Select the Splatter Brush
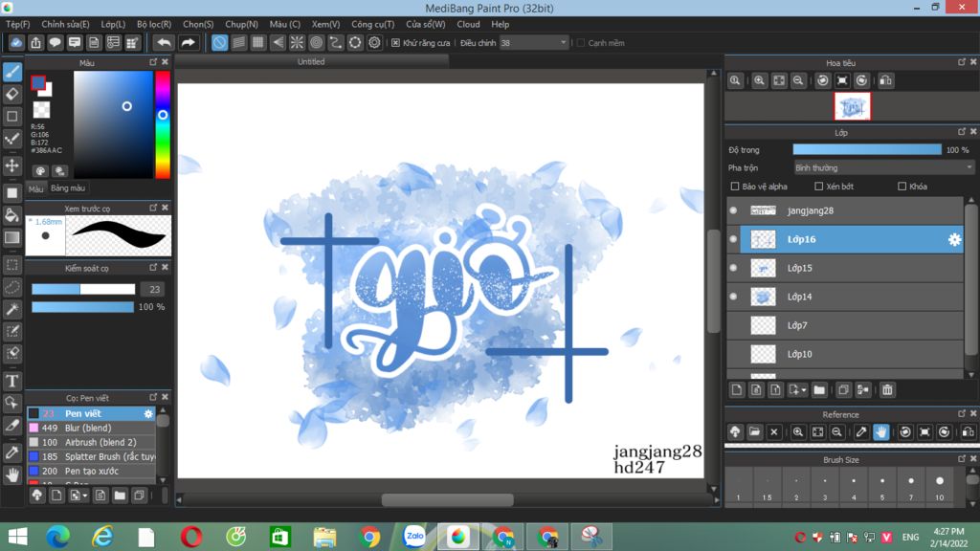Screen dimensions: 980x551 tap(91, 456)
